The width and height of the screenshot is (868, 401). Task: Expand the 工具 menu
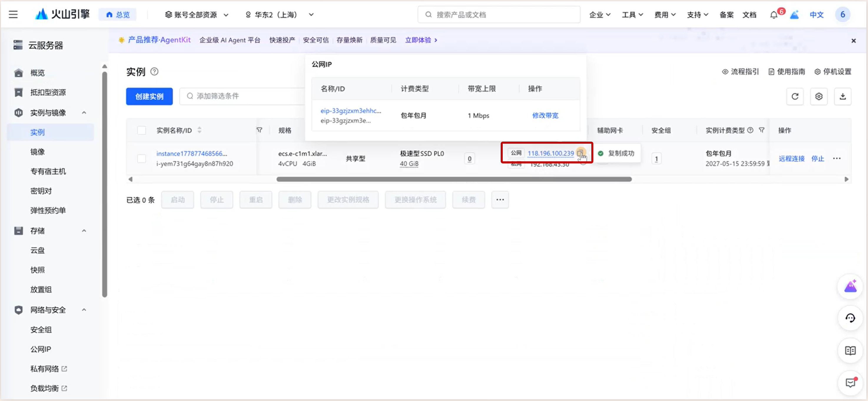point(633,15)
